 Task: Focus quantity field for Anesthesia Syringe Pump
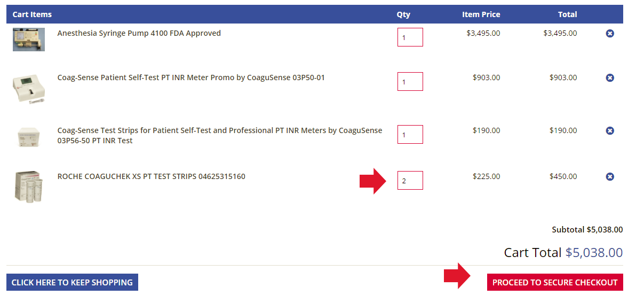[x=410, y=37]
